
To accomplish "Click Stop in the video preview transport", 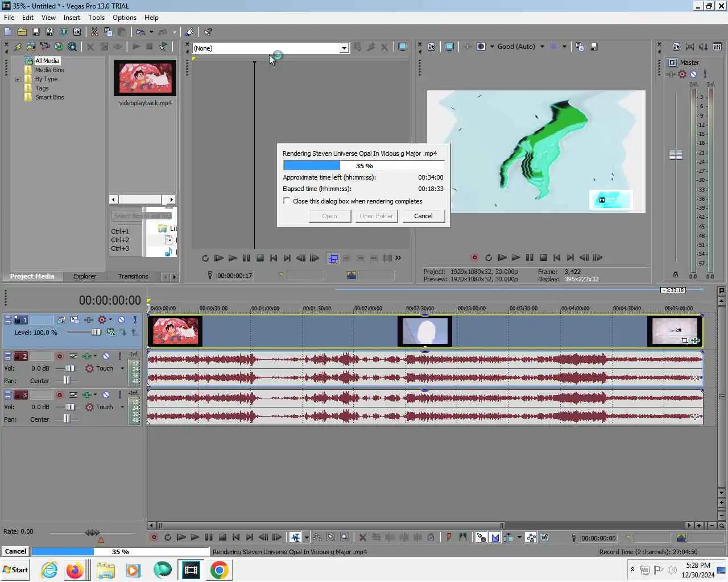I will [x=543, y=257].
